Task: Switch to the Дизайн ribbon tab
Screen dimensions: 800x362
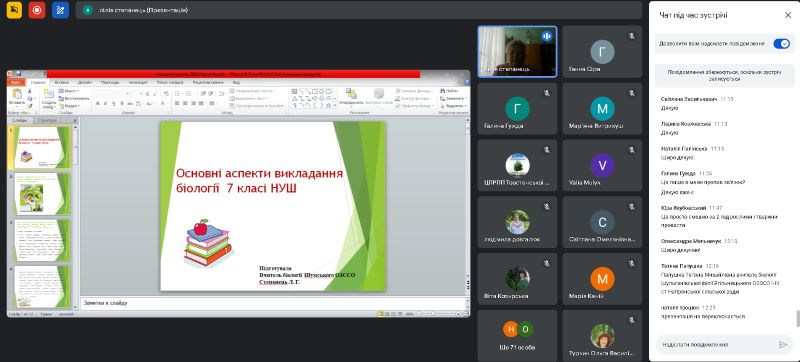Action: 85,82
